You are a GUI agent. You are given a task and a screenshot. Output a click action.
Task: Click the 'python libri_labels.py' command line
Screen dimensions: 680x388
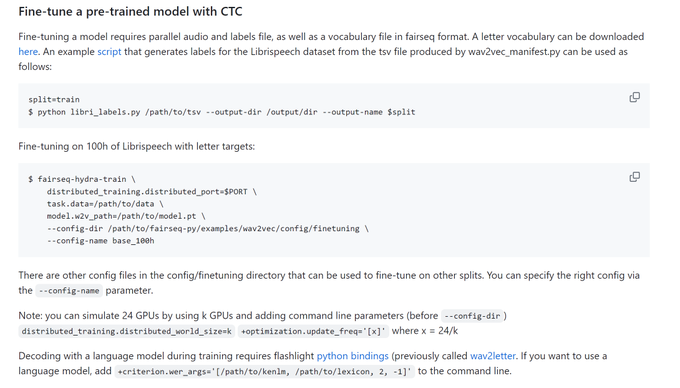coord(222,112)
